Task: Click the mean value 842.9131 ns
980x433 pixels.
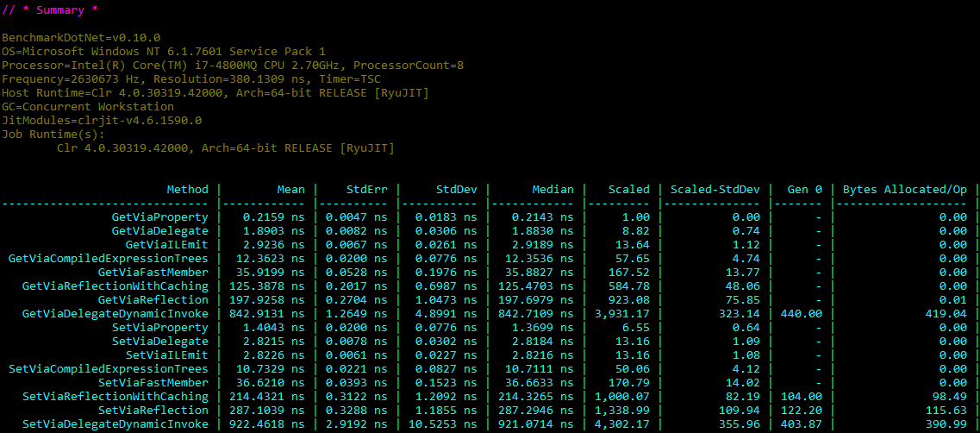Action: (x=267, y=313)
